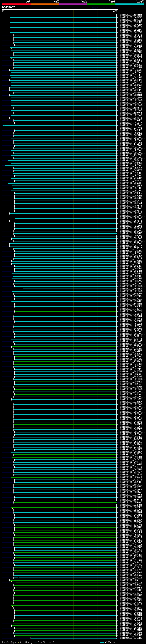The height and width of the screenshot is (644, 146).
Task: Open hit UniRef100_Q6VZB1
Action: pyautogui.click(x=131, y=628)
